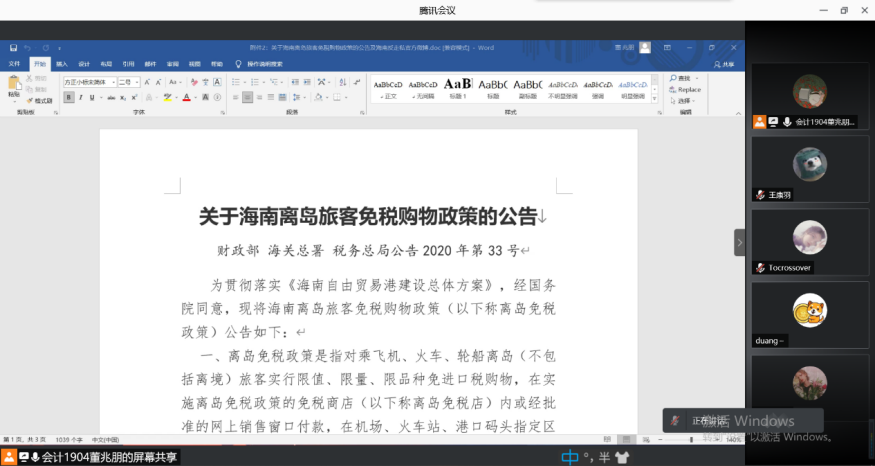Click the Paste clipboard icon
875x466 pixels.
tap(14, 84)
